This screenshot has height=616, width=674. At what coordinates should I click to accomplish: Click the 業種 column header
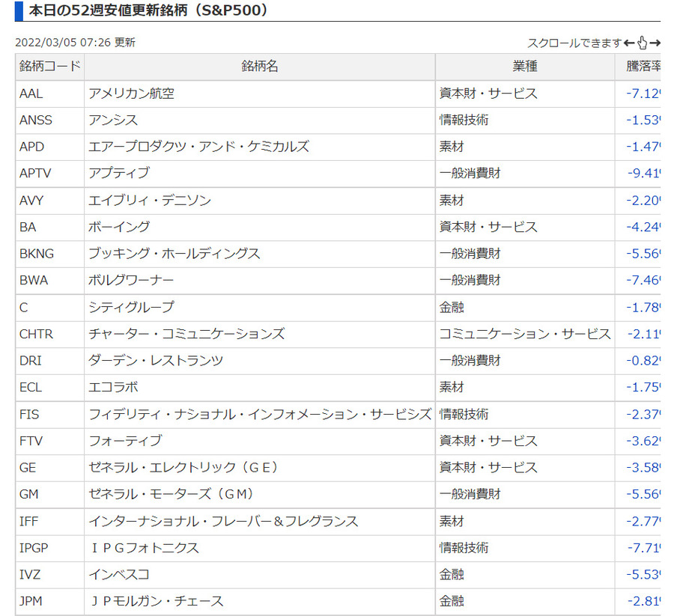click(x=525, y=67)
